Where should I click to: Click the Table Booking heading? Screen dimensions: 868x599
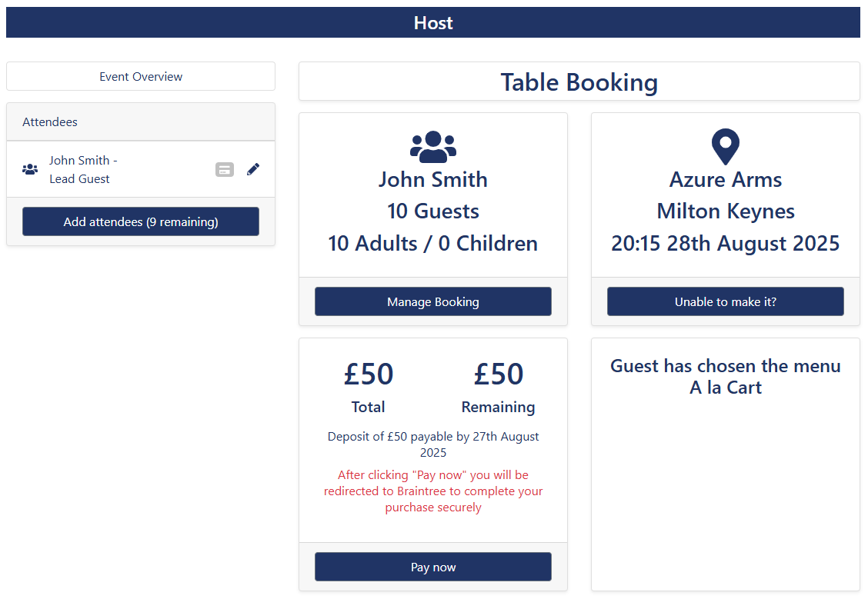coord(579,82)
